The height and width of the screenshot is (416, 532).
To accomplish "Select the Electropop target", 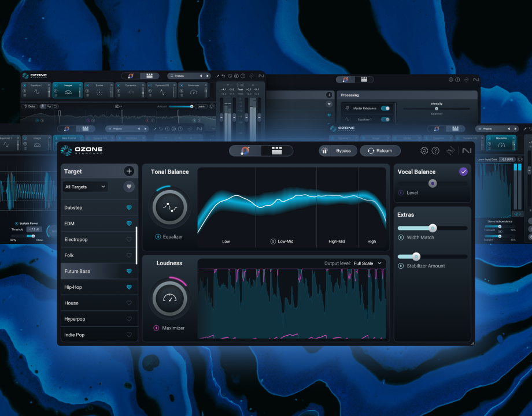I will point(99,239).
